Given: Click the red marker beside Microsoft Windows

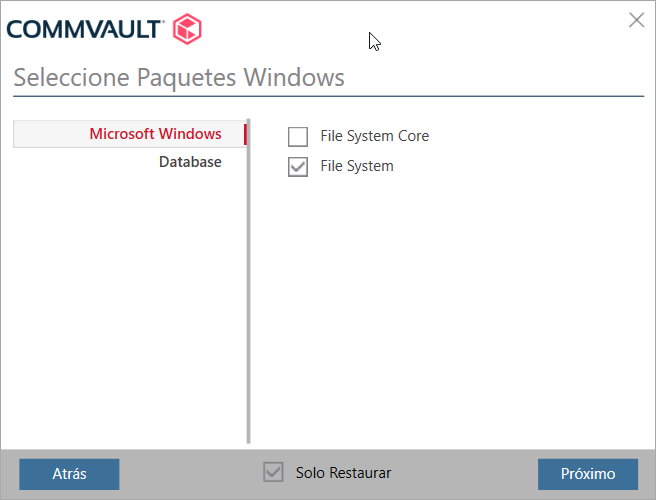Looking at the screenshot, I should coord(244,134).
